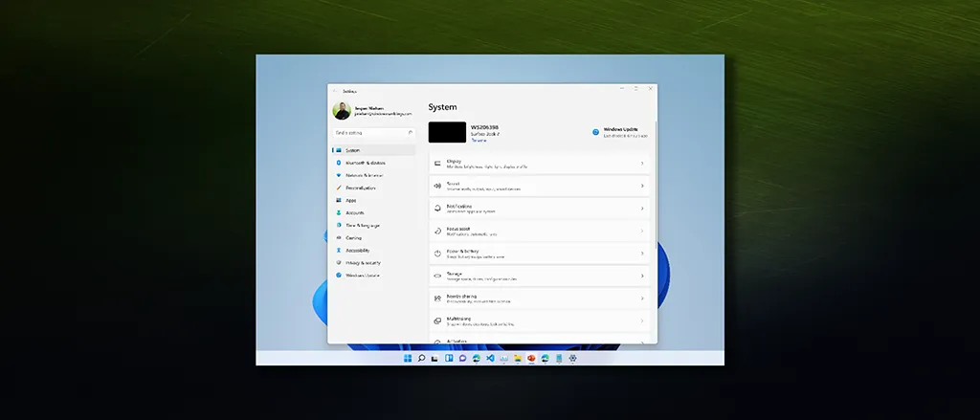Go to Privacy & security
980x420 pixels.
[374, 262]
